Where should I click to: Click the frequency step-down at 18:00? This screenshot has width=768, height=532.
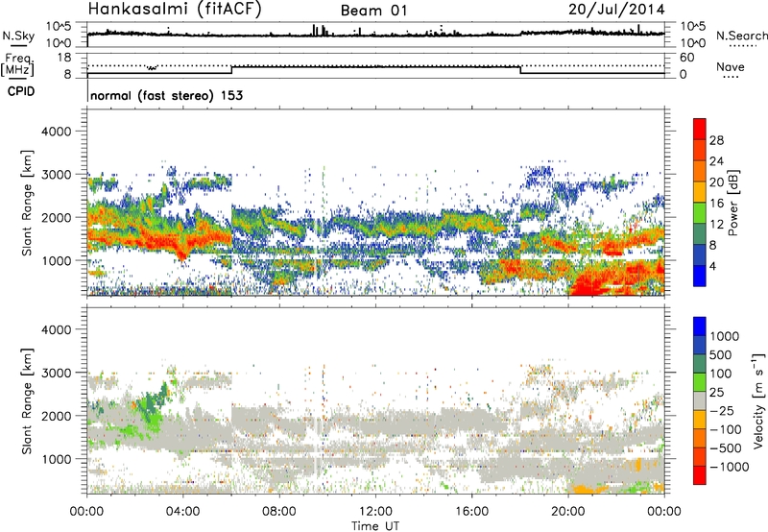520,70
